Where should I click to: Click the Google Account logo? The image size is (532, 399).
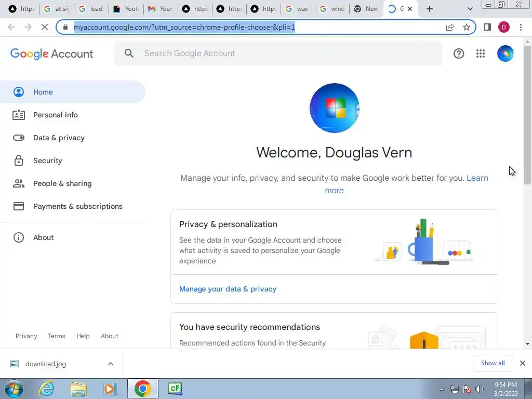click(x=51, y=54)
